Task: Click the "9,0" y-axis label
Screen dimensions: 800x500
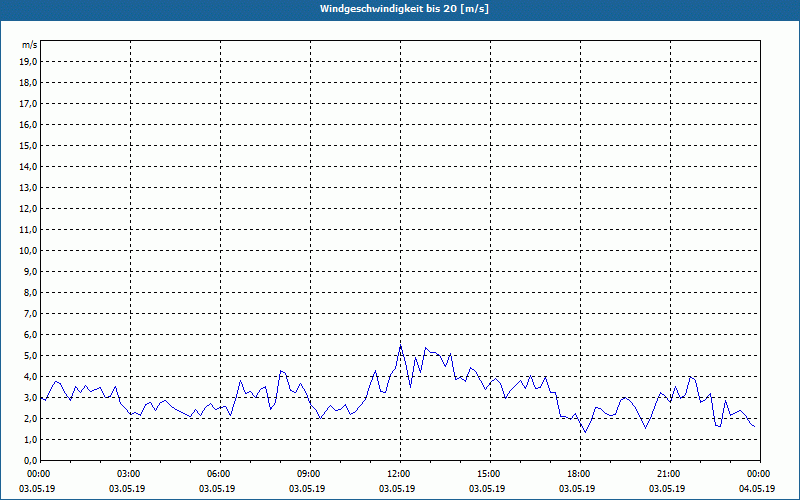Action: [31, 271]
